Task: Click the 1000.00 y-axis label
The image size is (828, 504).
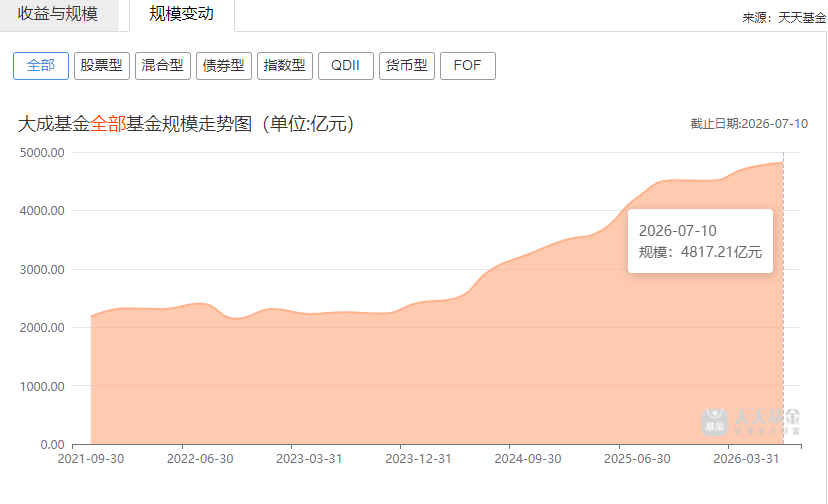Action: (42, 386)
